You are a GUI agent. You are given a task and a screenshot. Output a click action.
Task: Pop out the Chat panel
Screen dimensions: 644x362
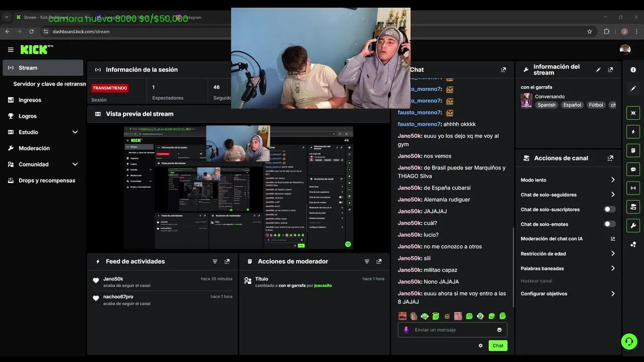click(503, 70)
